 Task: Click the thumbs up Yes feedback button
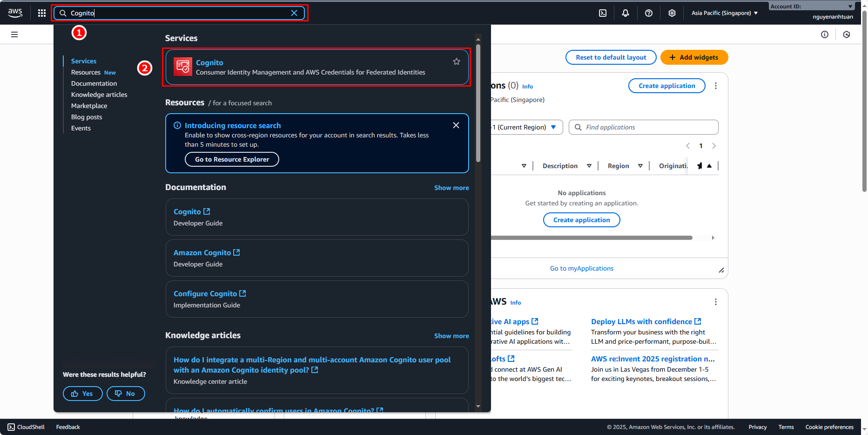pos(82,394)
